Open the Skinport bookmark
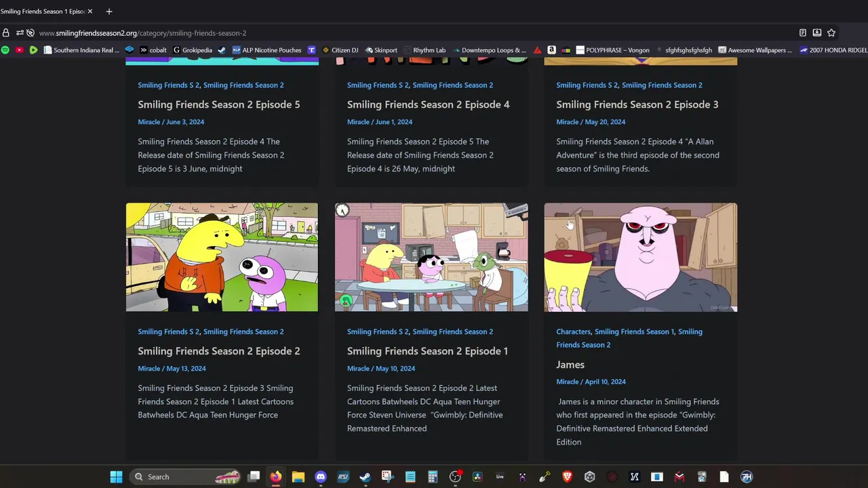Screen dimensions: 868x488 coord(381,50)
